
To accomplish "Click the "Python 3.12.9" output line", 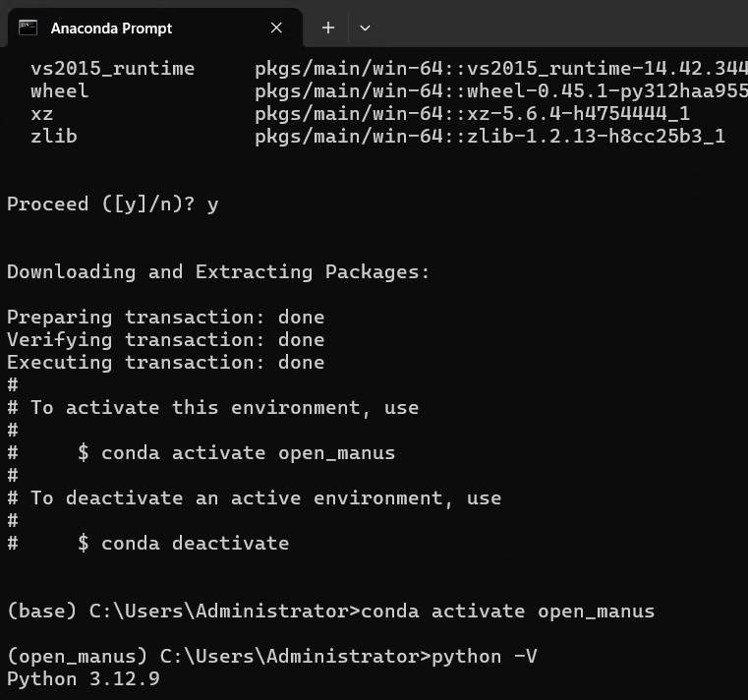I will pyautogui.click(x=83, y=678).
